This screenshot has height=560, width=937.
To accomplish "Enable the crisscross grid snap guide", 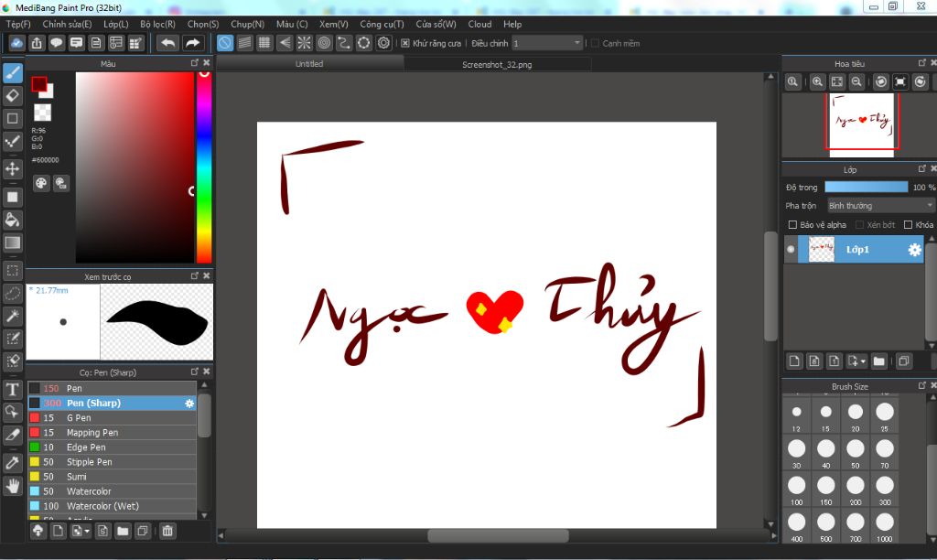I will pos(264,43).
